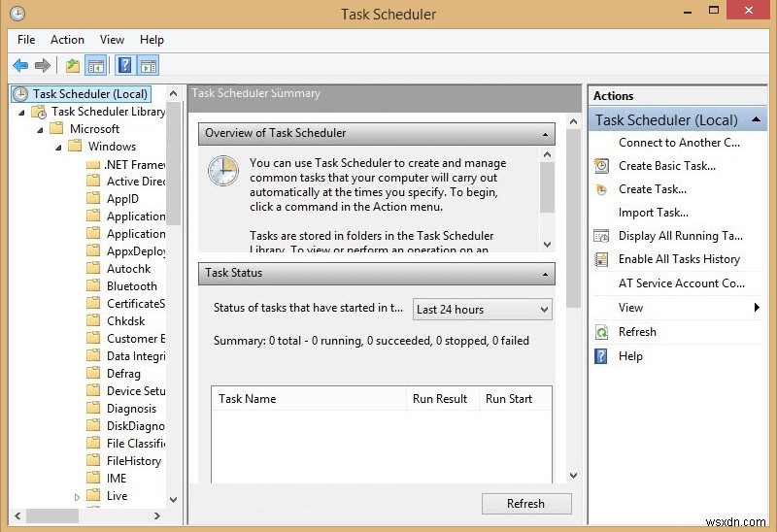Image resolution: width=777 pixels, height=532 pixels.
Task: Click tree pane scroll down arrow
Action: tap(174, 500)
